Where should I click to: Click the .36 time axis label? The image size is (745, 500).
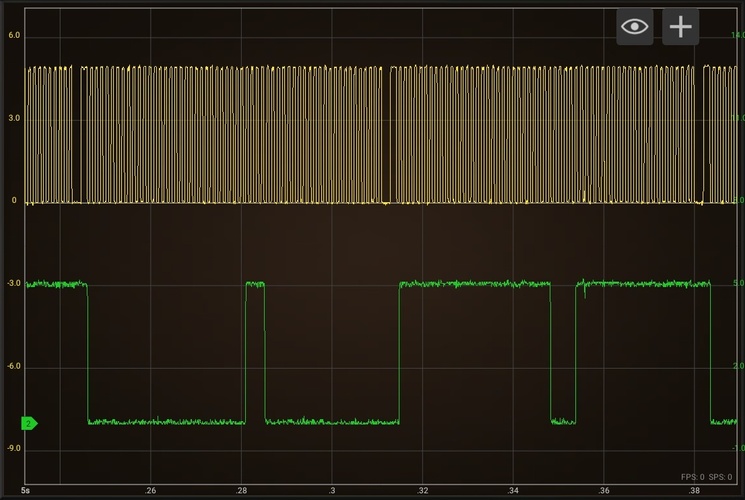(x=603, y=490)
